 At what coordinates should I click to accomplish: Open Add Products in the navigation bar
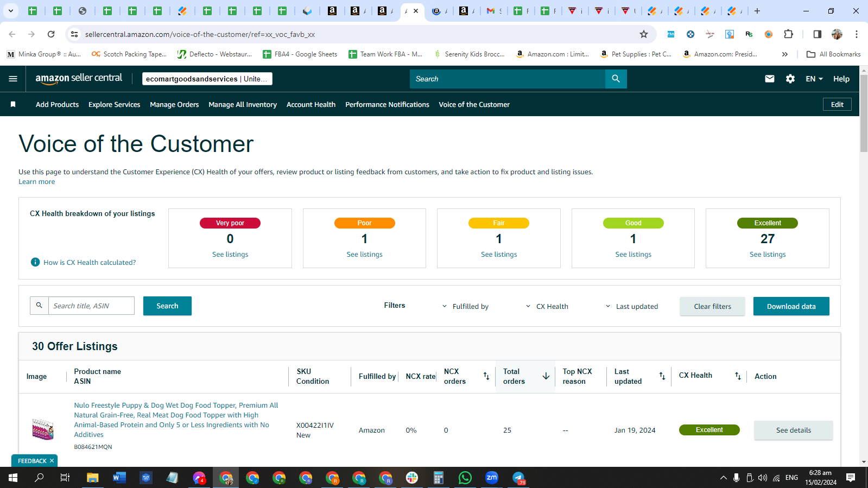[x=57, y=104]
